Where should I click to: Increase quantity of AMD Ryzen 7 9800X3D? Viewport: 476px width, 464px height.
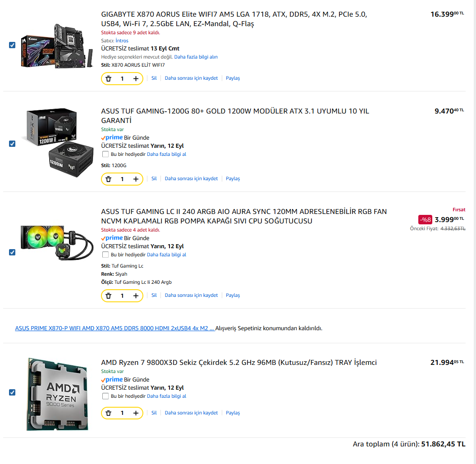(x=136, y=413)
